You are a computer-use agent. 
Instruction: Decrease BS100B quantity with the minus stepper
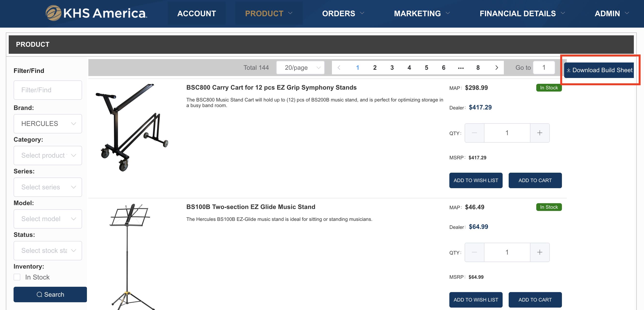pyautogui.click(x=474, y=252)
